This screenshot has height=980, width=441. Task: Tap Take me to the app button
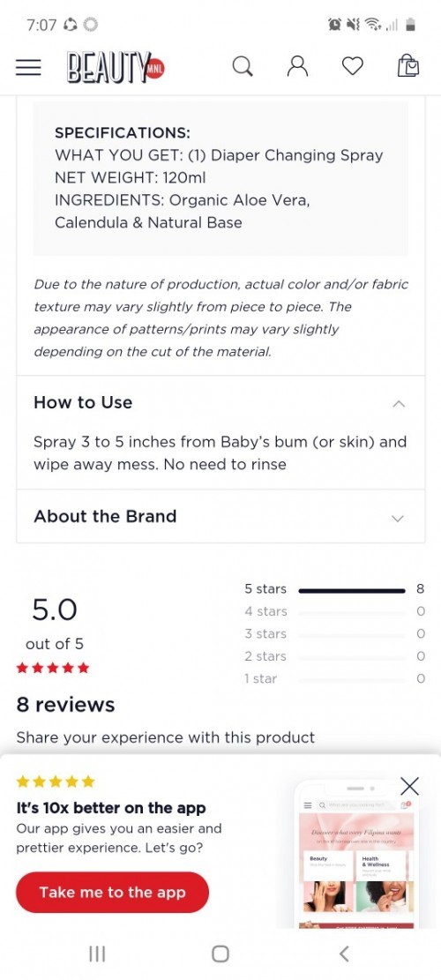(x=112, y=892)
